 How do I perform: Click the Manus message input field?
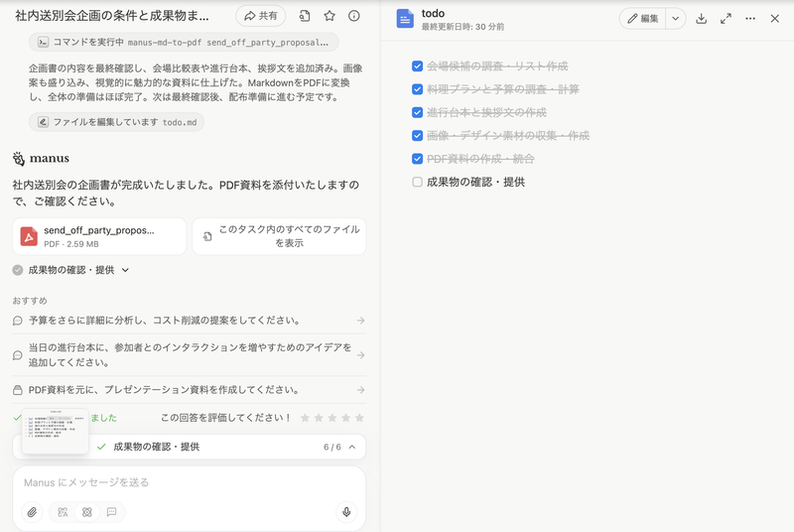[189, 482]
